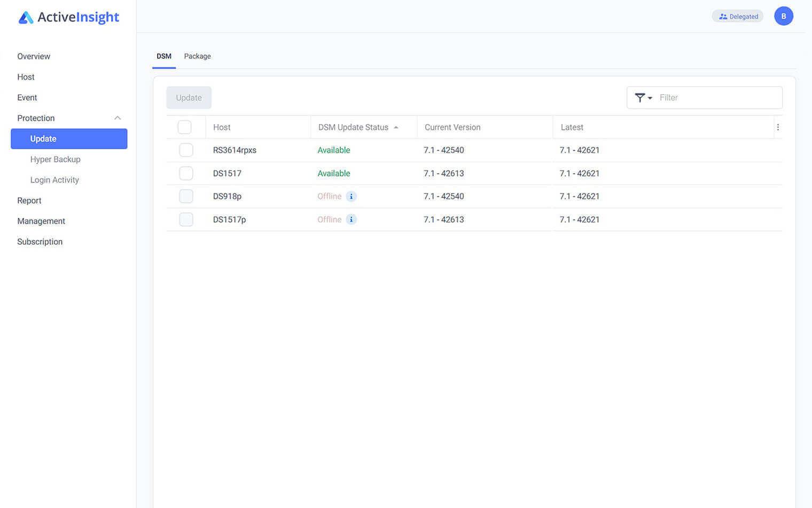Click the info icon beside DS1517p Offline status

(352, 219)
